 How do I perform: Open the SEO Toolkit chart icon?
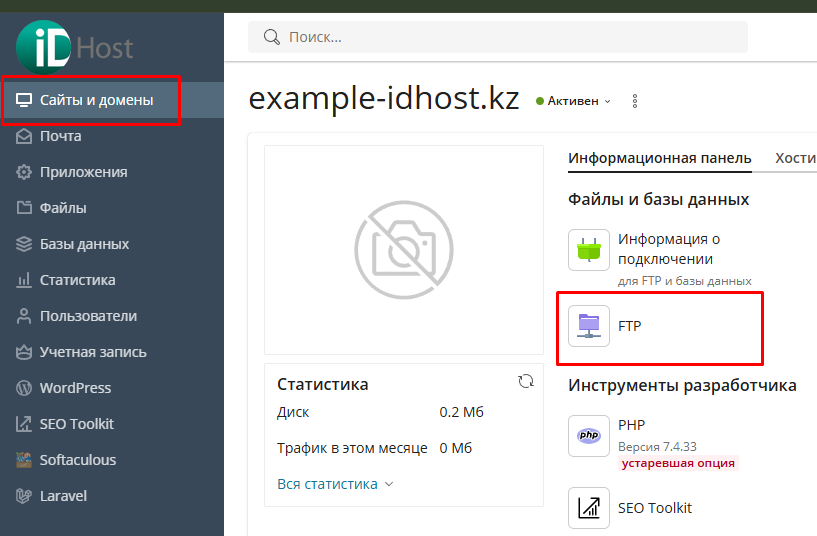589,507
